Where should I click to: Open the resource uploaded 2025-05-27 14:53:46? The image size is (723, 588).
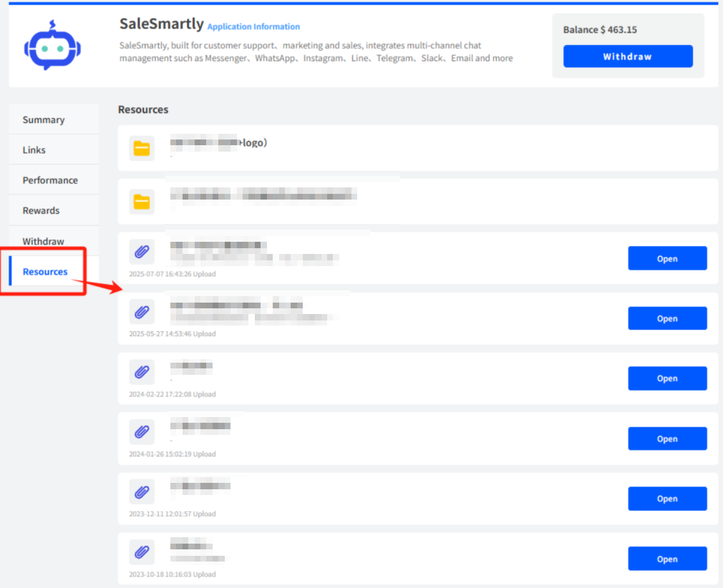point(667,318)
